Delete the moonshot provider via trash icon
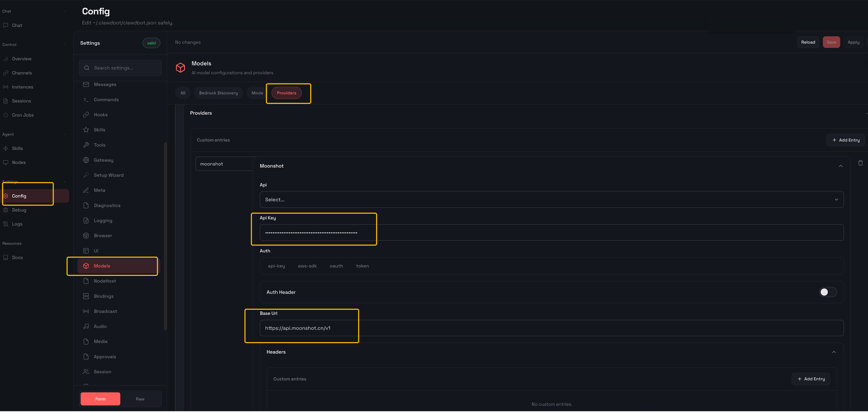The width and height of the screenshot is (868, 412). coord(860,163)
